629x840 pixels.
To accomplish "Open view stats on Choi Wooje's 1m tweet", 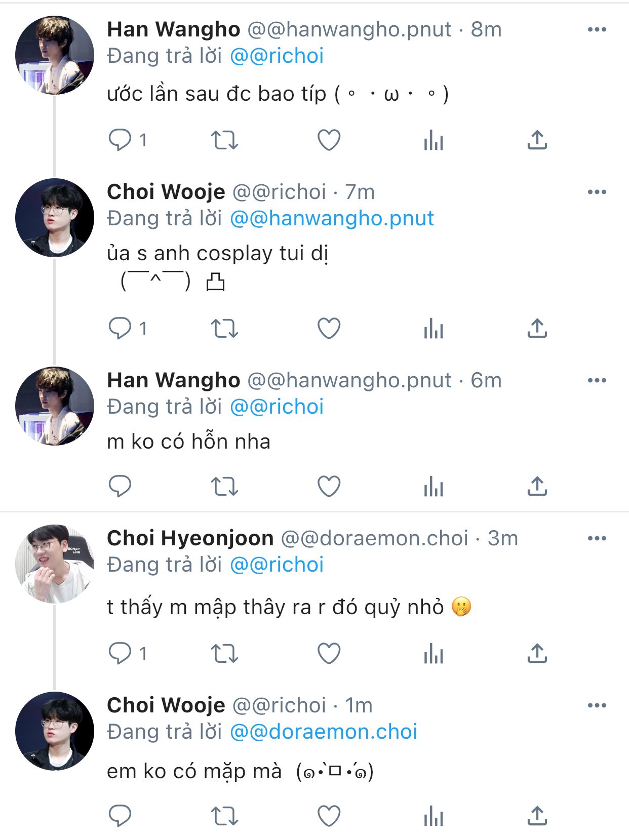I will tap(434, 816).
